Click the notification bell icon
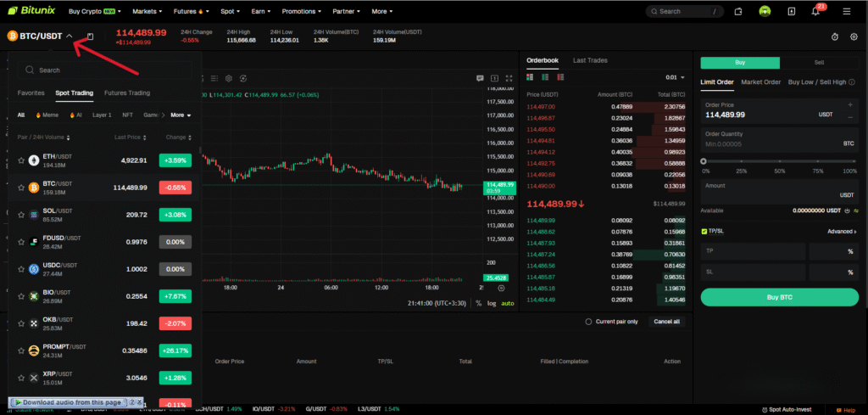 click(815, 12)
